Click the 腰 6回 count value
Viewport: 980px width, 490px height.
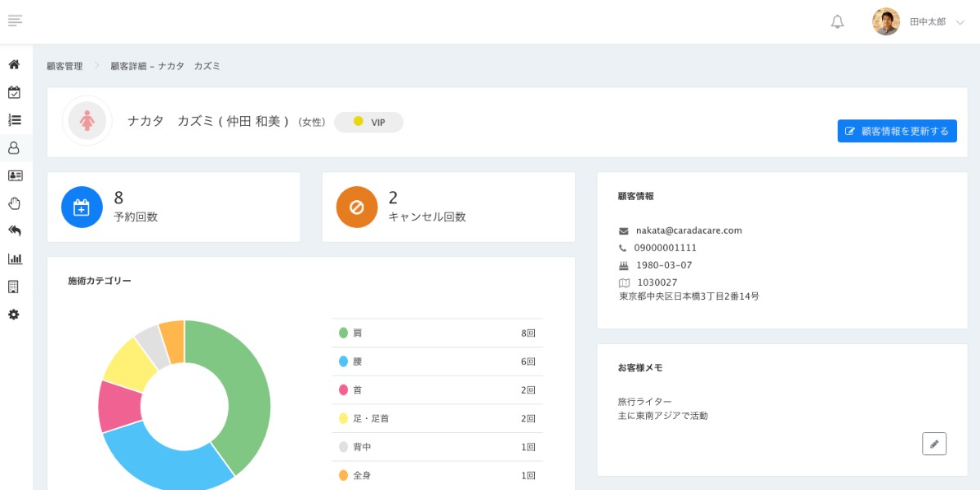528,362
